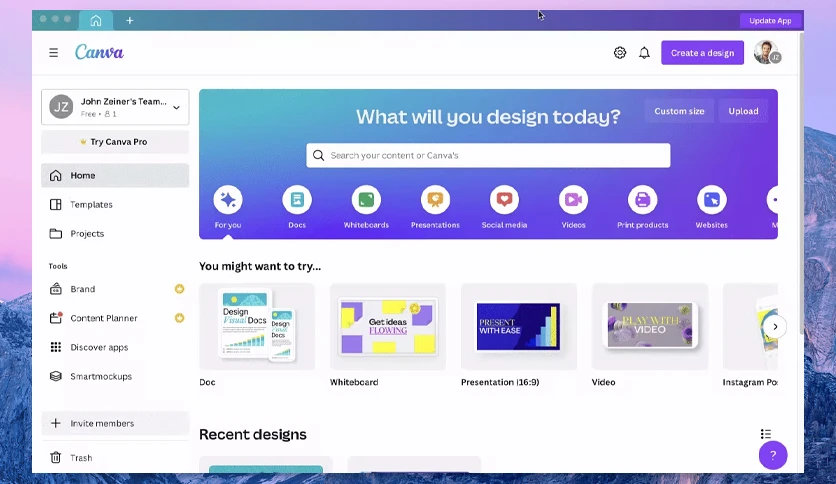This screenshot has width=836, height=484.
Task: Open the Doc template thumbnail
Action: pyautogui.click(x=257, y=327)
